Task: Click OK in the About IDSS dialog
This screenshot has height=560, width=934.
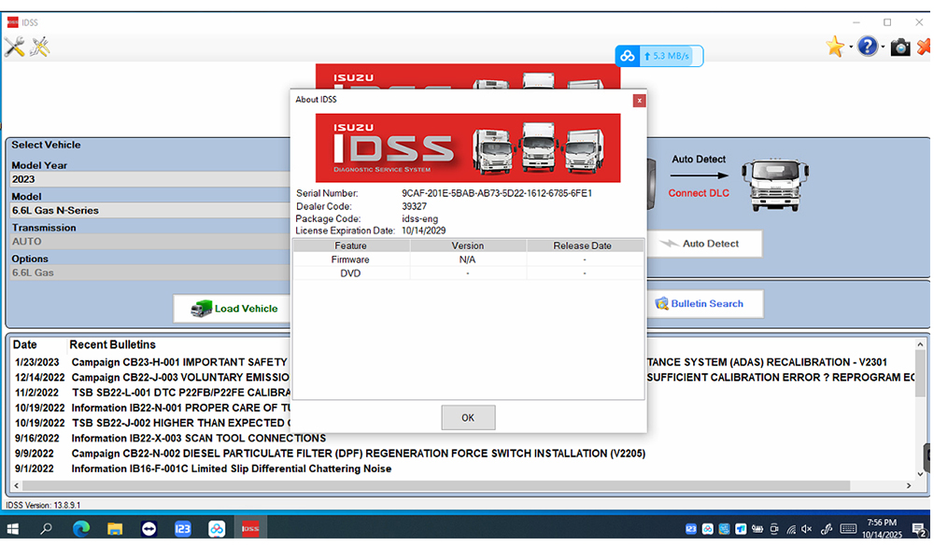Action: click(x=468, y=417)
